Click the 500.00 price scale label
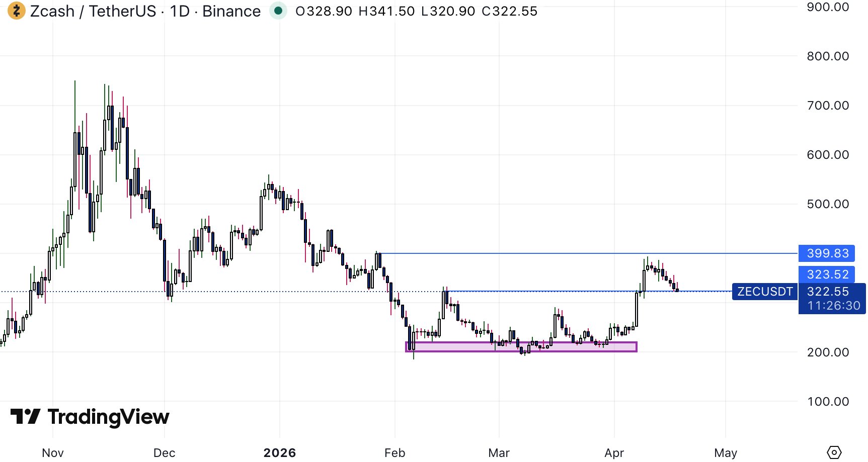This screenshot has height=462, width=868. pos(827,204)
